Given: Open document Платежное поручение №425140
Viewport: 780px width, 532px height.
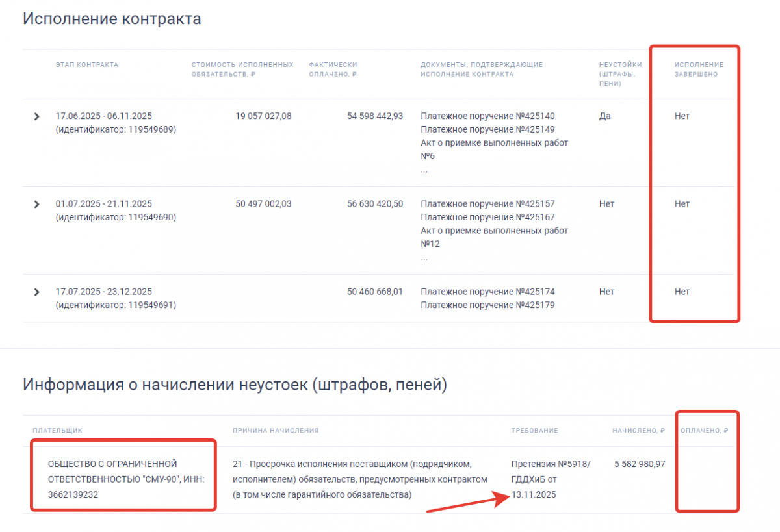Looking at the screenshot, I should (487, 116).
